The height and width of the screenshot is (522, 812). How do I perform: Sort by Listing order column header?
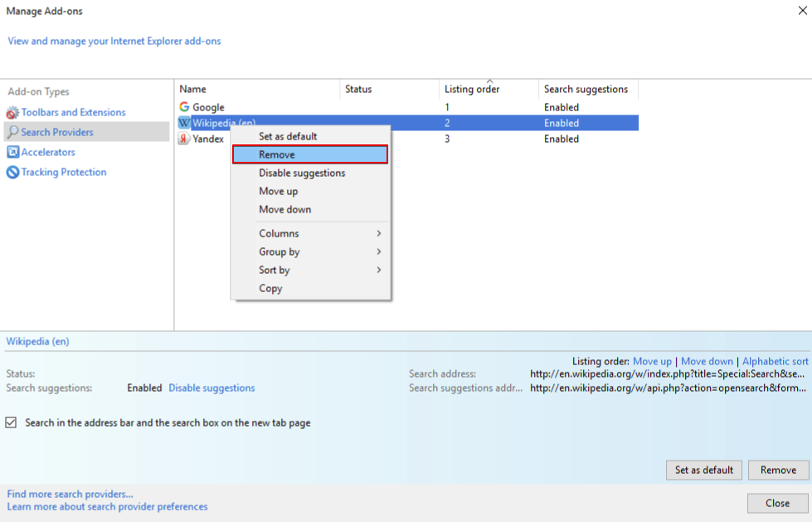tap(489, 89)
